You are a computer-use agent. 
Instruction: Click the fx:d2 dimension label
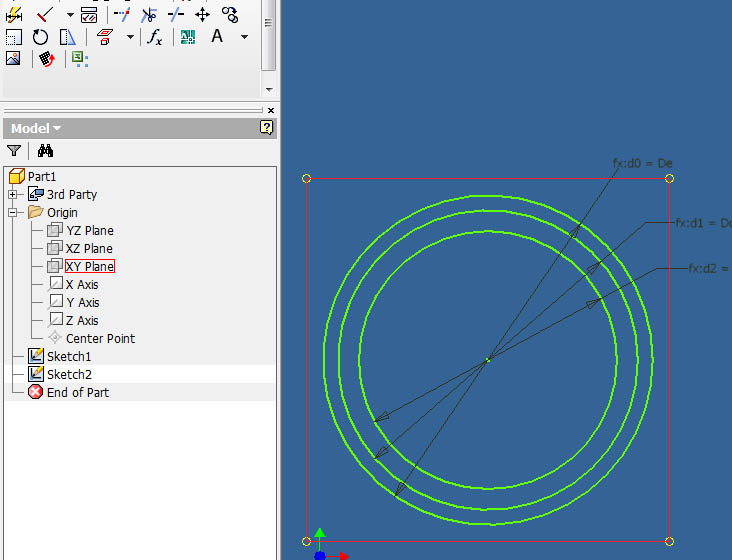click(710, 268)
